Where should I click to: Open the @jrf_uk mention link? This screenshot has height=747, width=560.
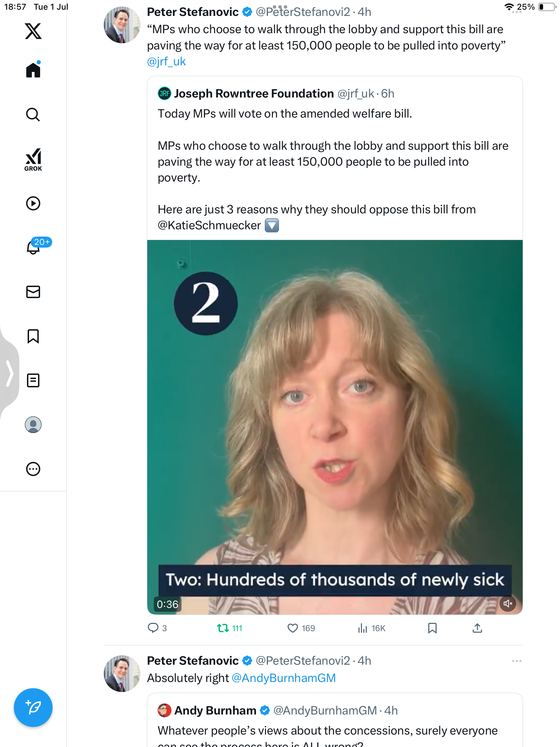[x=166, y=62]
